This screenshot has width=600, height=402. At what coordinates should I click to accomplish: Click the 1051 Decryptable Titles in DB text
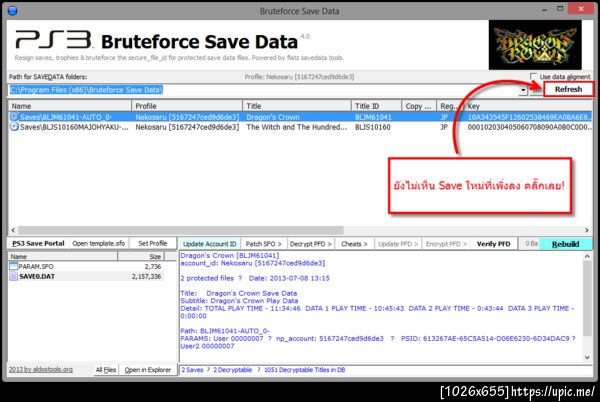pos(305,370)
